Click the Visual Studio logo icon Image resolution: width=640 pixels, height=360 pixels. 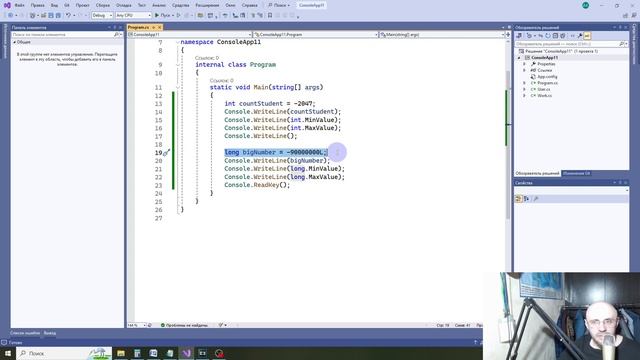coord(7,5)
